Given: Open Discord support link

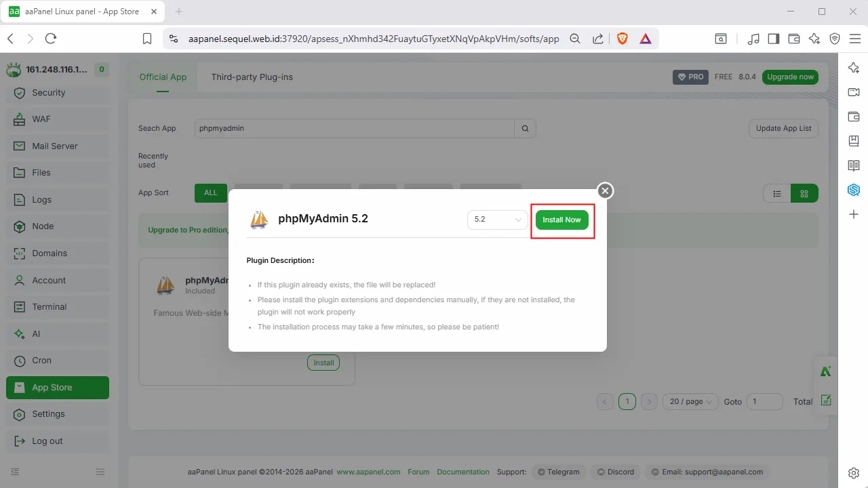Looking at the screenshot, I should (x=616, y=472).
